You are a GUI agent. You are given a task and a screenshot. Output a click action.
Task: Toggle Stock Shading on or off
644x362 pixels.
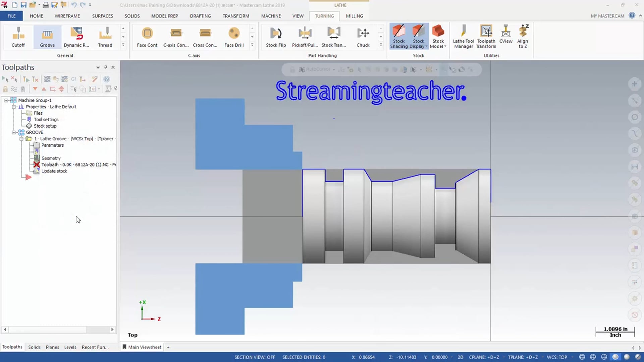coord(399,36)
